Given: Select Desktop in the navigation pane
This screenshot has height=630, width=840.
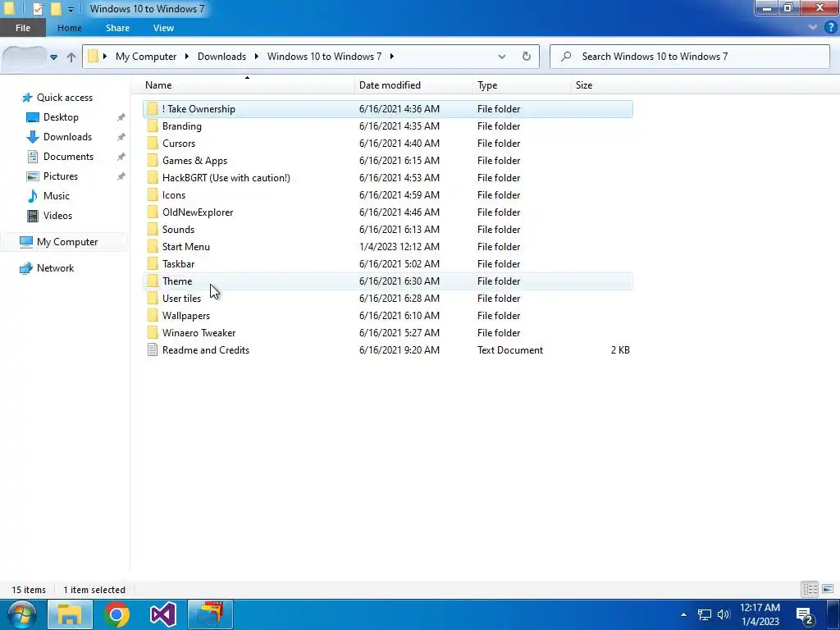Looking at the screenshot, I should (61, 117).
